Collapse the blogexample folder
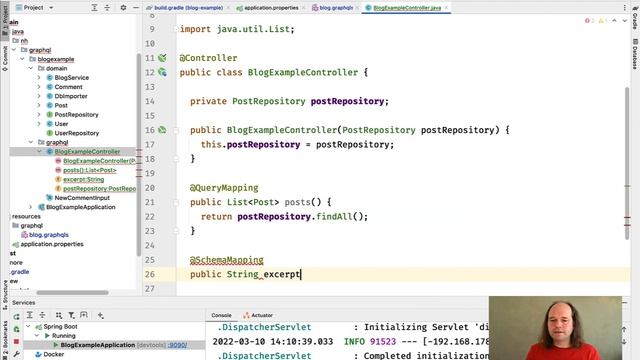The height and width of the screenshot is (360, 640). tap(22, 59)
